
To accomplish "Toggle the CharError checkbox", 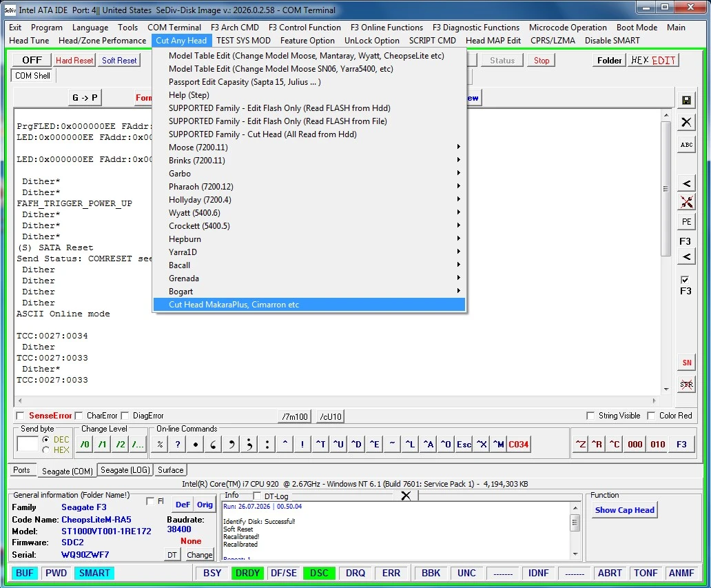I will tap(79, 416).
